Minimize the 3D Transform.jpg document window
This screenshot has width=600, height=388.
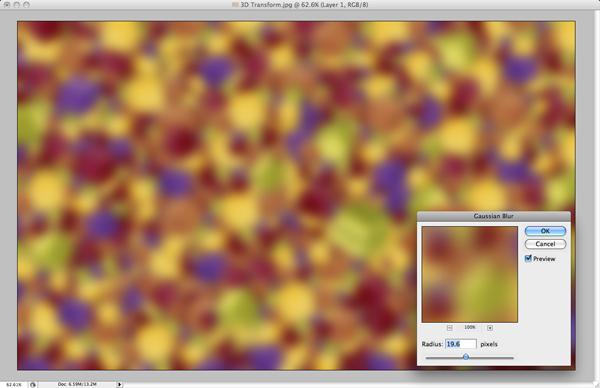(16, 5)
